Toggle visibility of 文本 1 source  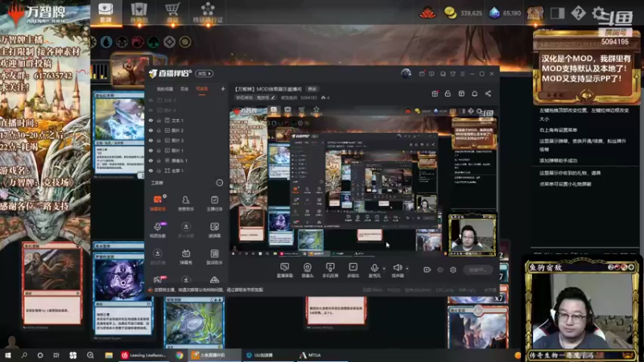click(151, 120)
